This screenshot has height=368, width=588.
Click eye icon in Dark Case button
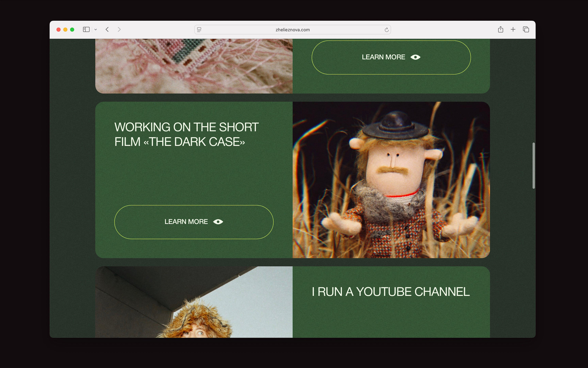pyautogui.click(x=218, y=222)
